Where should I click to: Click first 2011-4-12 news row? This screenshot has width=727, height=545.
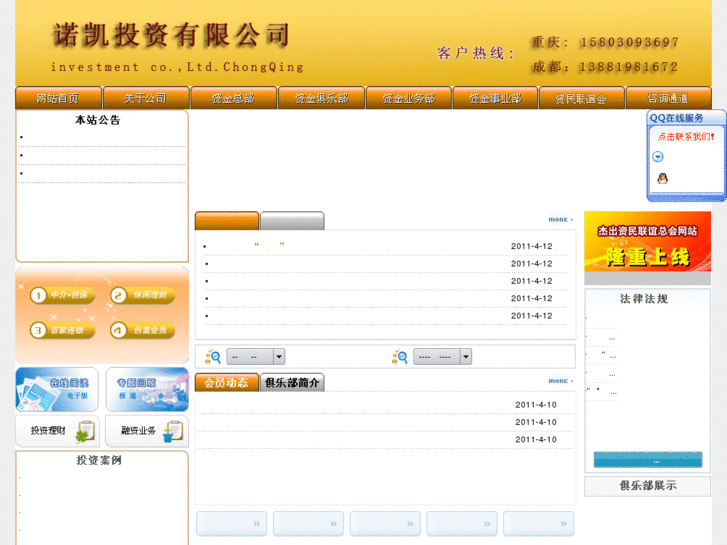(x=385, y=246)
